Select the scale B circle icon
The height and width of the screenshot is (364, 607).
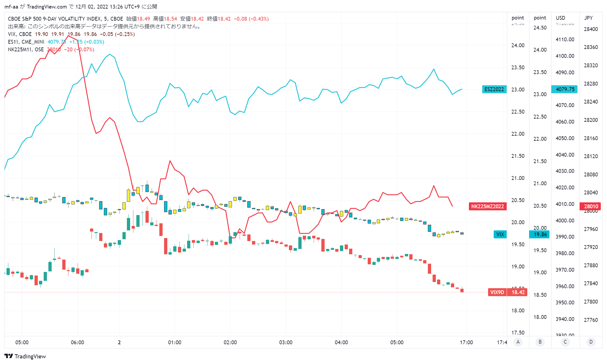click(540, 342)
